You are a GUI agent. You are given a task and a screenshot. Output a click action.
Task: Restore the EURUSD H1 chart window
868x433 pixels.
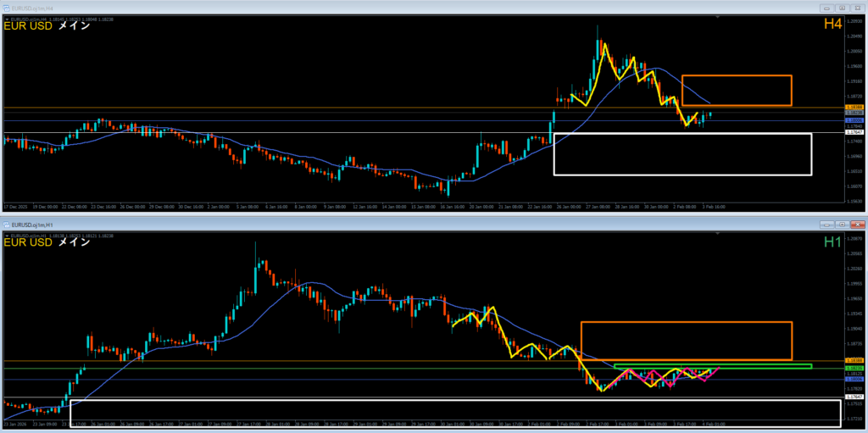click(842, 225)
